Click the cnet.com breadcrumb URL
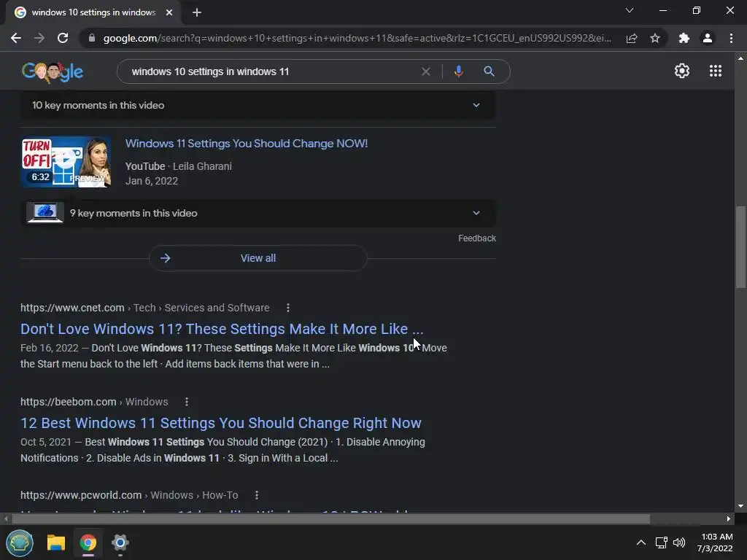Image resolution: width=747 pixels, height=560 pixels. coord(145,308)
